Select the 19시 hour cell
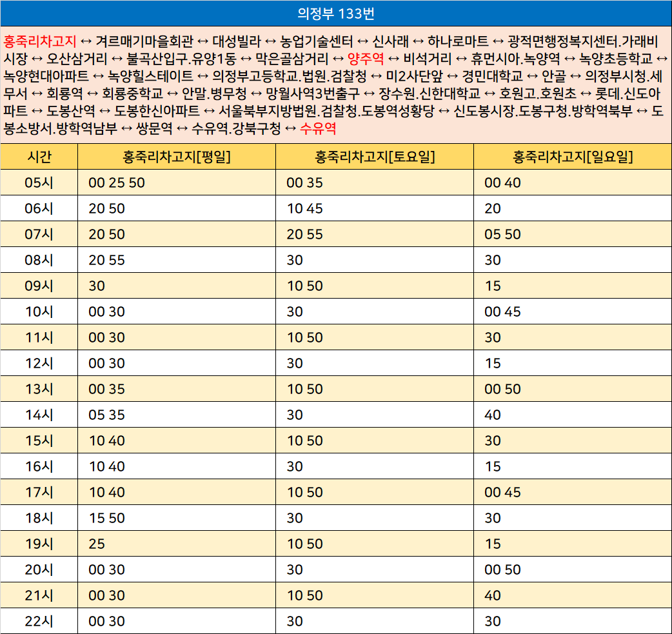This screenshot has width=672, height=634. pyautogui.click(x=39, y=544)
